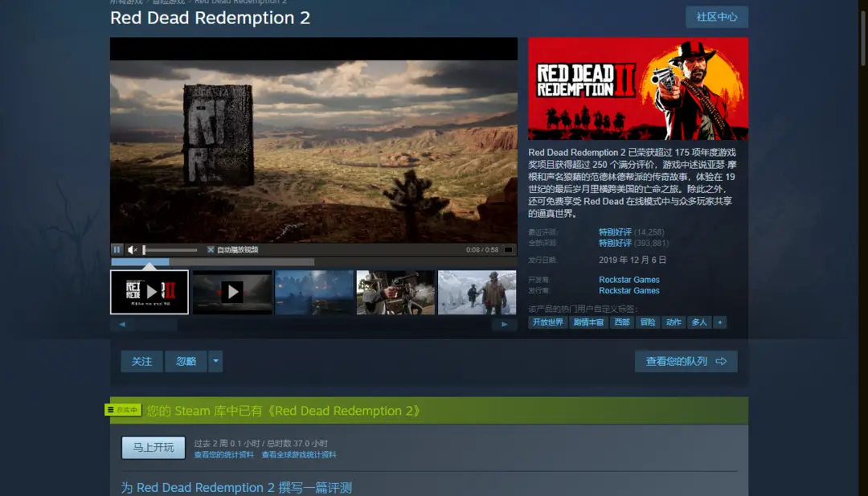Open the revolver gunfight screenshot thumbnail
The image size is (868, 496).
tap(395, 292)
